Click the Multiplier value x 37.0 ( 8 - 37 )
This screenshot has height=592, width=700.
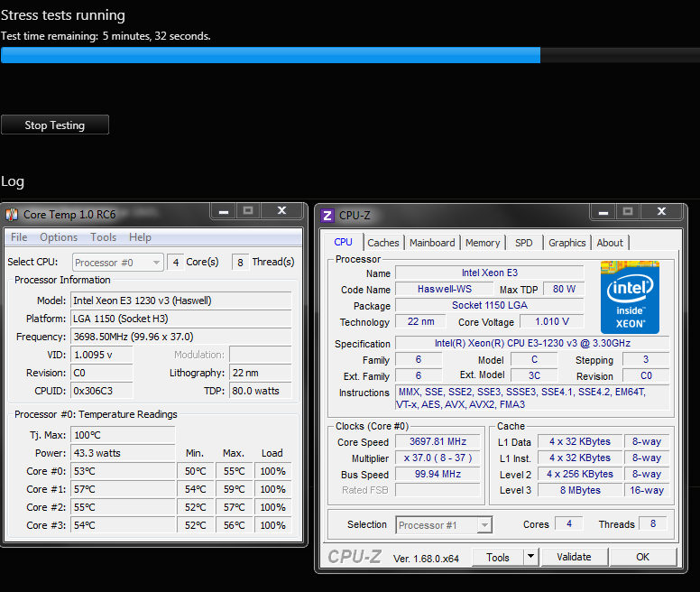point(437,458)
